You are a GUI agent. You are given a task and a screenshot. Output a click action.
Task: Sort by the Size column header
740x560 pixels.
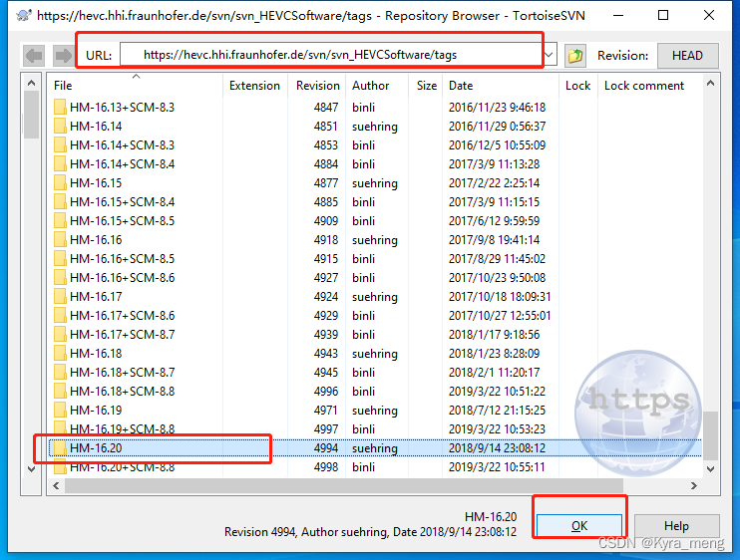click(427, 86)
